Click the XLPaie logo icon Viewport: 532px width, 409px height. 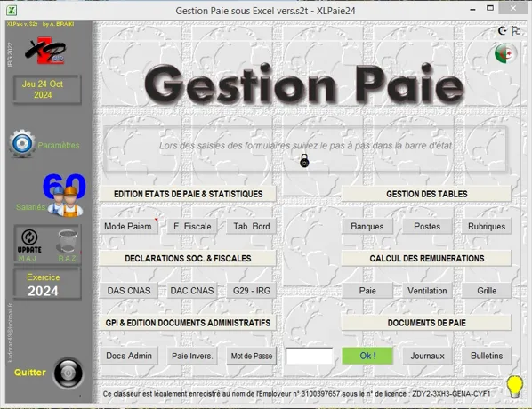tap(45, 51)
